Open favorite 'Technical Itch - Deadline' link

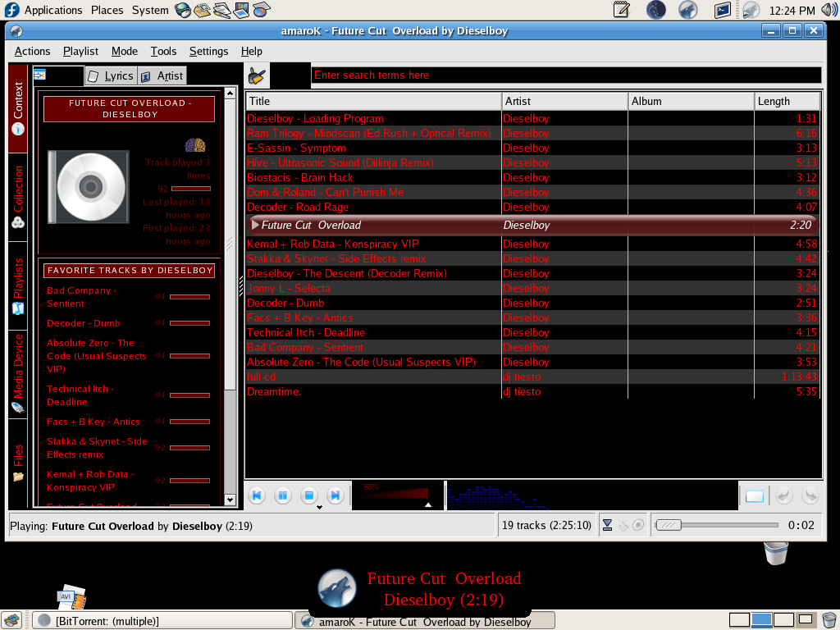point(80,396)
